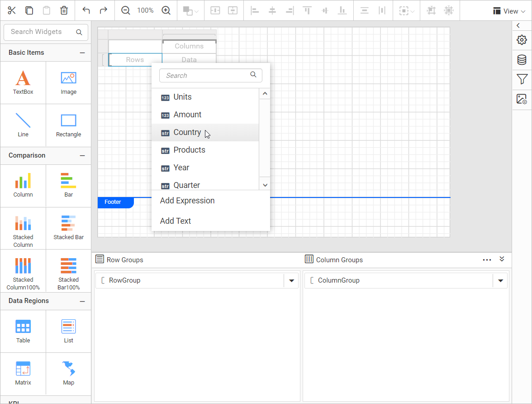Select the Bar chart widget
The width and height of the screenshot is (532, 404).
point(69,186)
